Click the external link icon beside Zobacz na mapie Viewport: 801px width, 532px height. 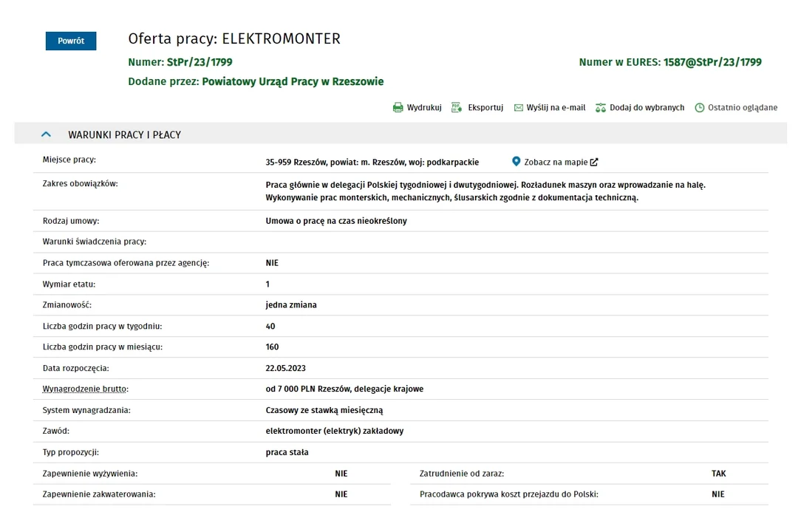[x=594, y=162]
